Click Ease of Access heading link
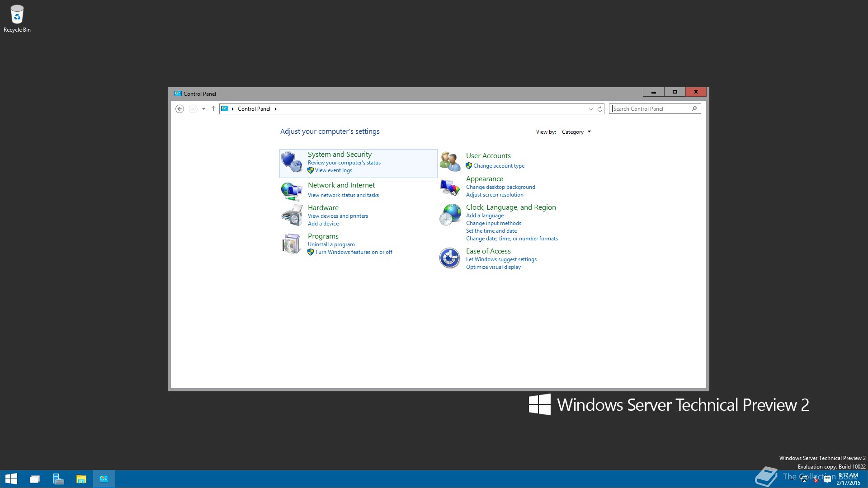 (x=488, y=251)
